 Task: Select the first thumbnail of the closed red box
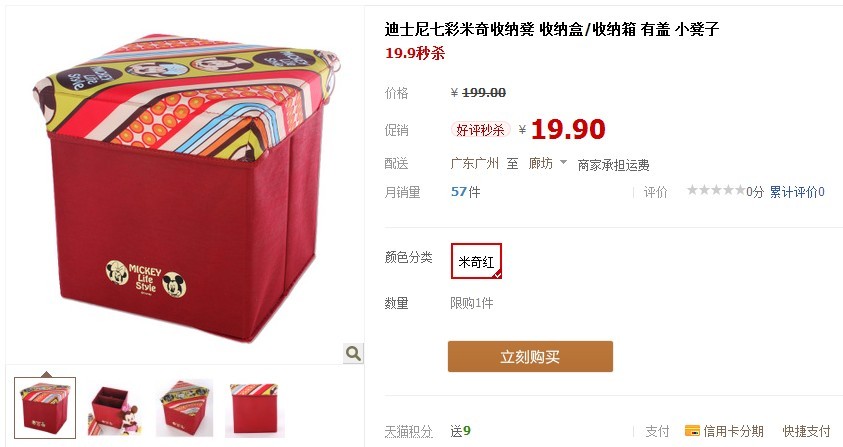pyautogui.click(x=45, y=408)
